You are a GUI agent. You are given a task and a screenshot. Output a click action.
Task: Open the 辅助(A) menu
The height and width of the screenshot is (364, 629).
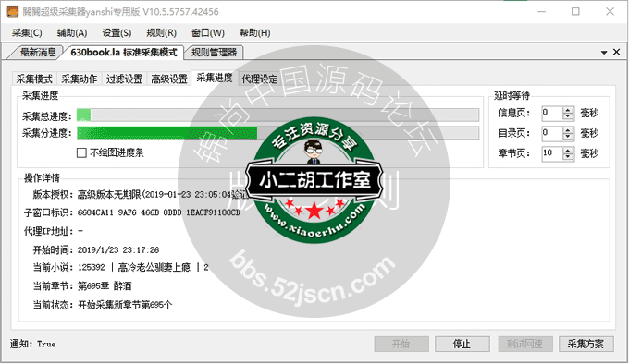tap(72, 33)
